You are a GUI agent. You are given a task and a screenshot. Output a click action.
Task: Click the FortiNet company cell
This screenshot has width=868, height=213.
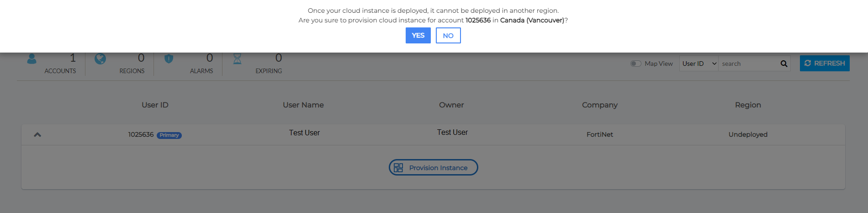point(600,134)
